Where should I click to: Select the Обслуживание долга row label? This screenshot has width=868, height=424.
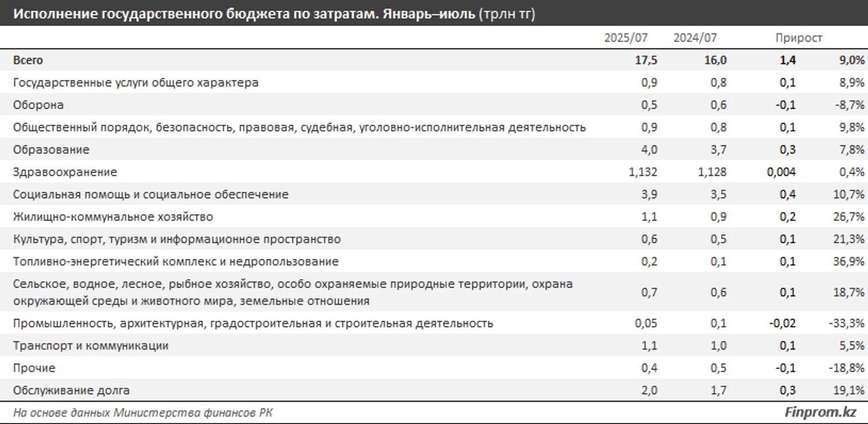click(71, 390)
